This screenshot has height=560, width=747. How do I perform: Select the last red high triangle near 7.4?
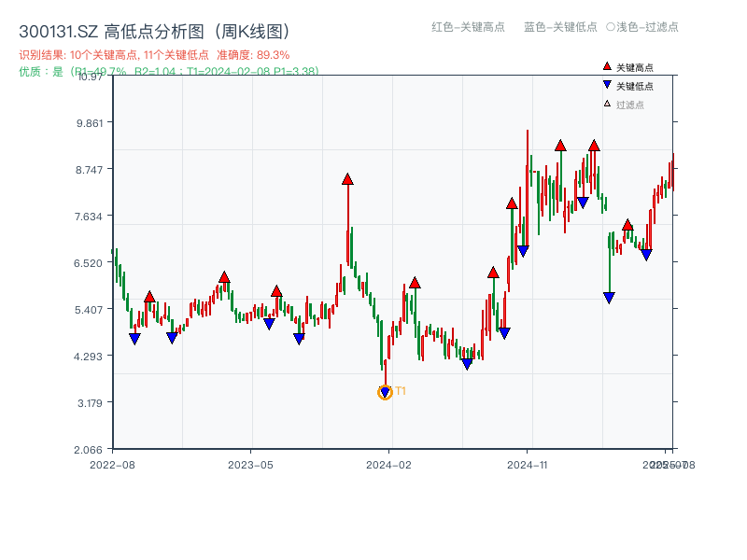point(627,225)
